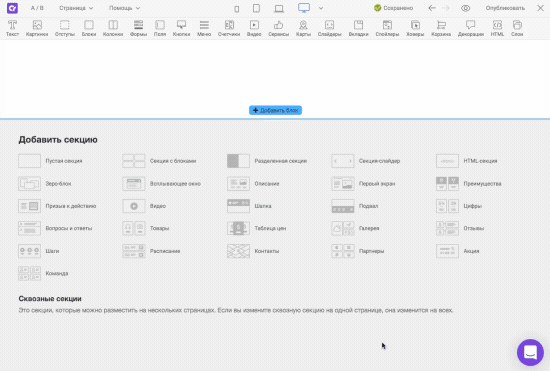550x371 pixels.
Task: Add the Команда section
Action: coord(43,274)
